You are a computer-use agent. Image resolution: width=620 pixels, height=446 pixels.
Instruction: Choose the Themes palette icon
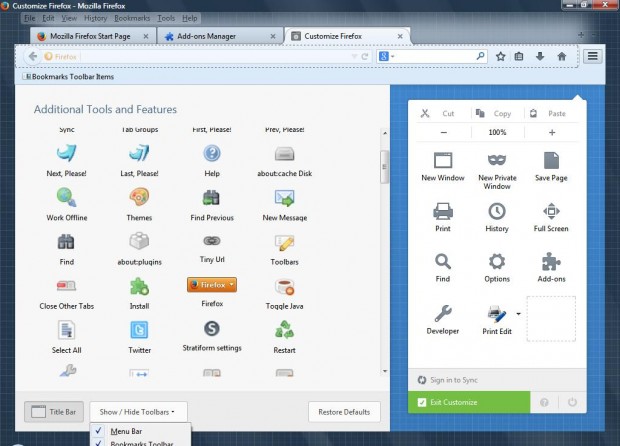point(139,197)
